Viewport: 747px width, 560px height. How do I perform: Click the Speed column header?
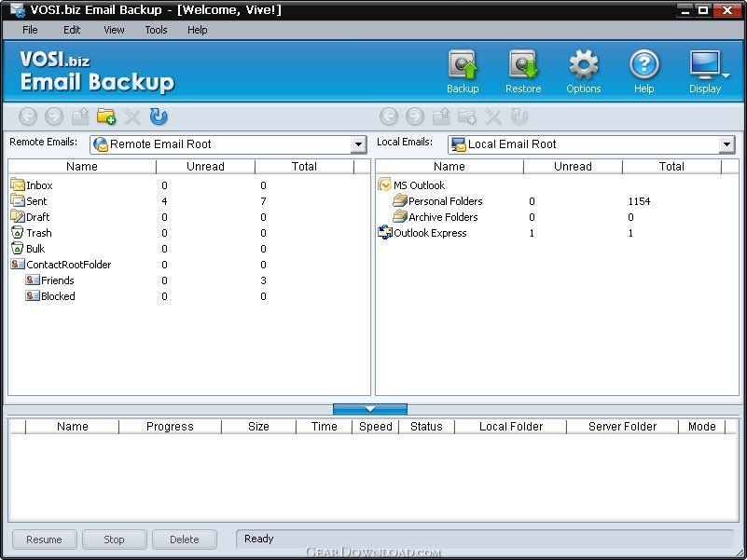(376, 426)
